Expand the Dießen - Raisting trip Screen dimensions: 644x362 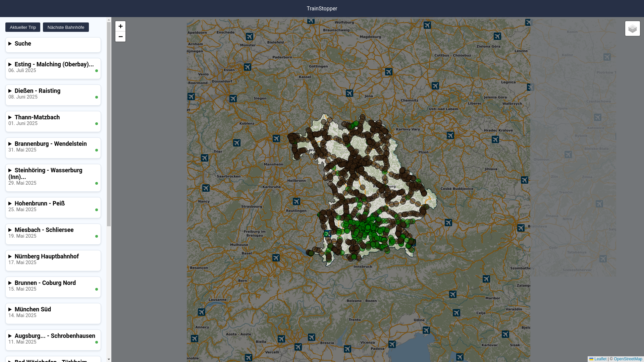click(x=53, y=91)
